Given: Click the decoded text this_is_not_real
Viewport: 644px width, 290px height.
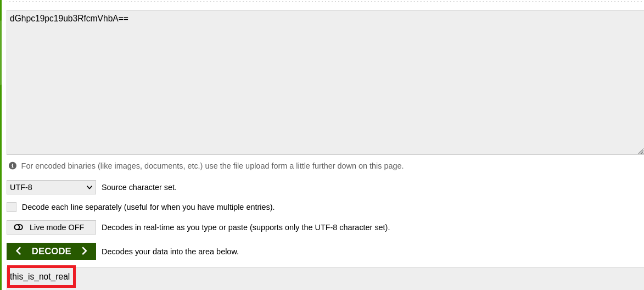Looking at the screenshot, I should point(40,277).
